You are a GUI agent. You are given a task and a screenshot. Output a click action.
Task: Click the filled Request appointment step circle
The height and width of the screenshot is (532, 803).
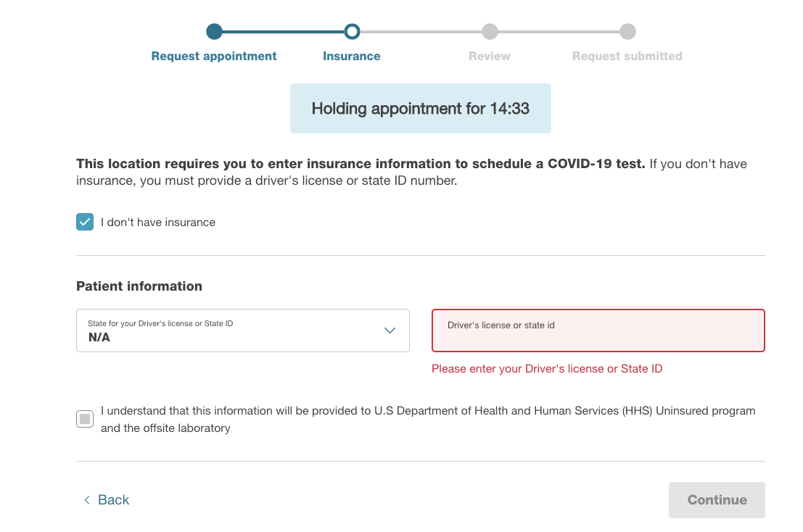click(x=214, y=31)
